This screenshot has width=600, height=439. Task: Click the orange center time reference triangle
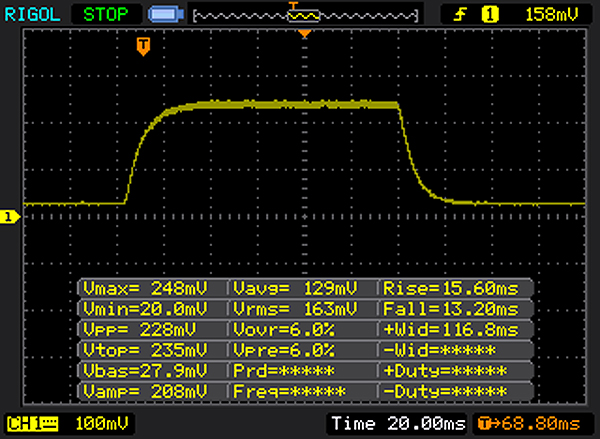[x=305, y=34]
